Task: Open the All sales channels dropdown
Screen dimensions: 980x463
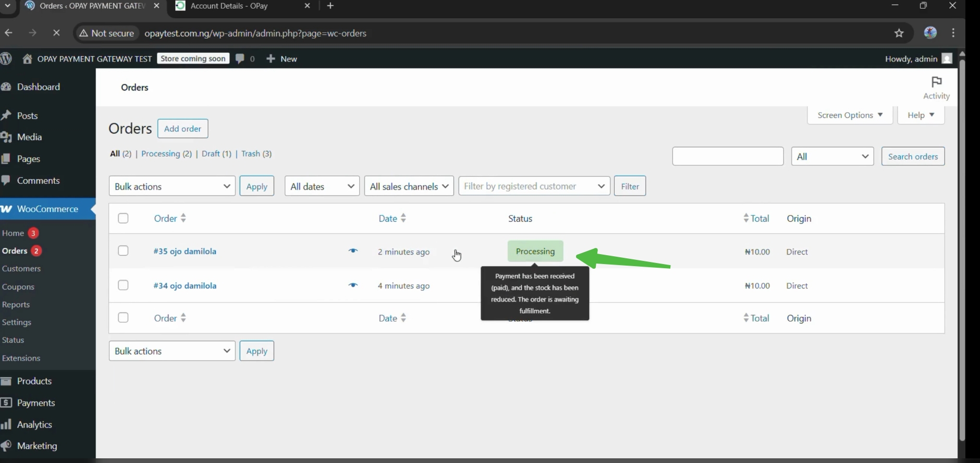Action: (409, 186)
